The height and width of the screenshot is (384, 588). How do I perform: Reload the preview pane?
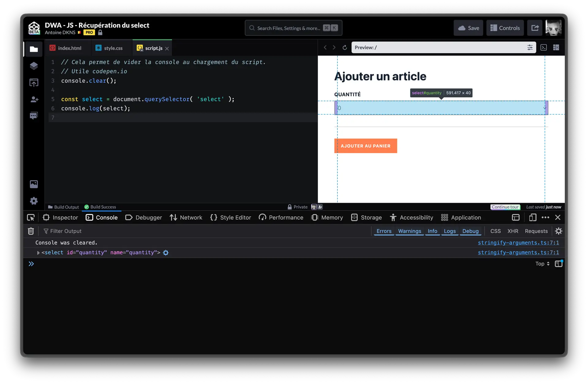(x=345, y=47)
